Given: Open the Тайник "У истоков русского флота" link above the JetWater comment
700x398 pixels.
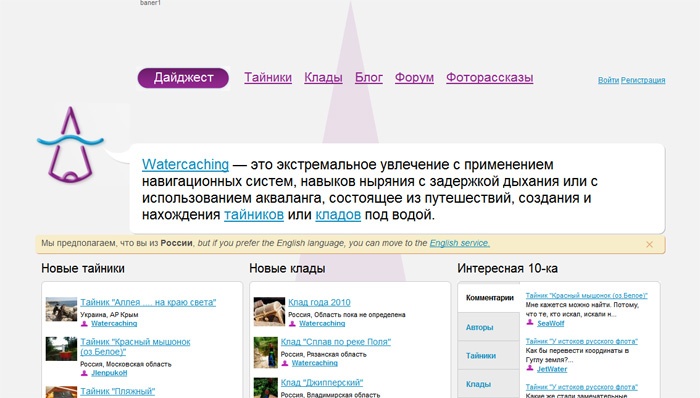Looking at the screenshot, I should pyautogui.click(x=582, y=342).
